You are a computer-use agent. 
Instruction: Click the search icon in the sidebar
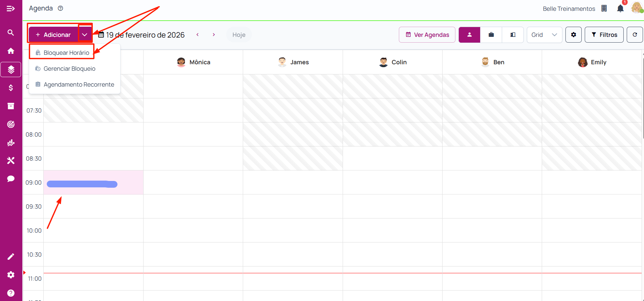click(x=11, y=32)
